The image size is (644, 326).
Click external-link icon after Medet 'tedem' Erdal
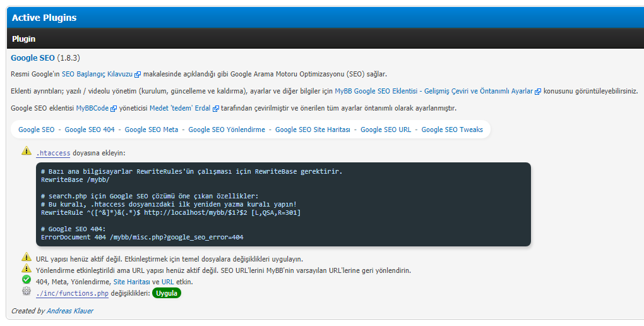[x=216, y=109]
